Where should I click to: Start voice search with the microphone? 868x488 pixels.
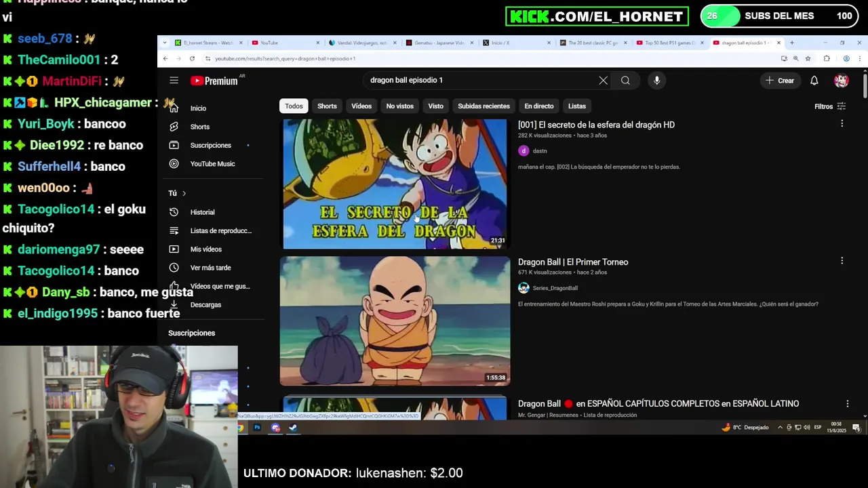tap(656, 81)
